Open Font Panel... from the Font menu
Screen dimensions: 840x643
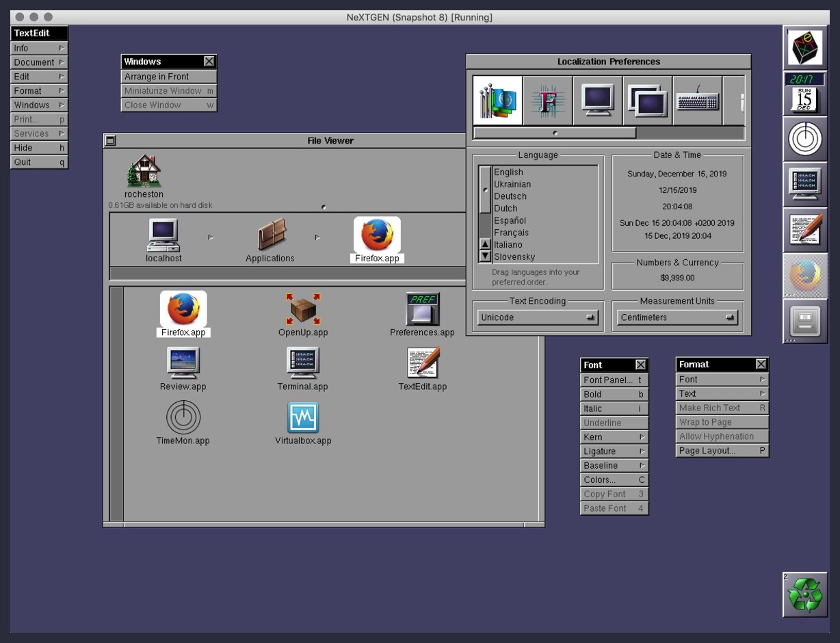pyautogui.click(x=614, y=380)
